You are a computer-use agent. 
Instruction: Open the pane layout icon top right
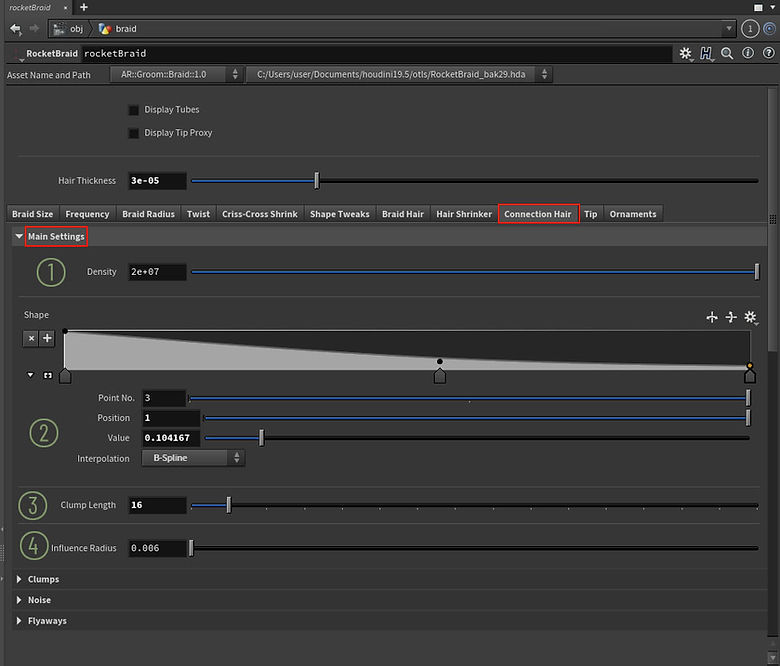pos(758,7)
